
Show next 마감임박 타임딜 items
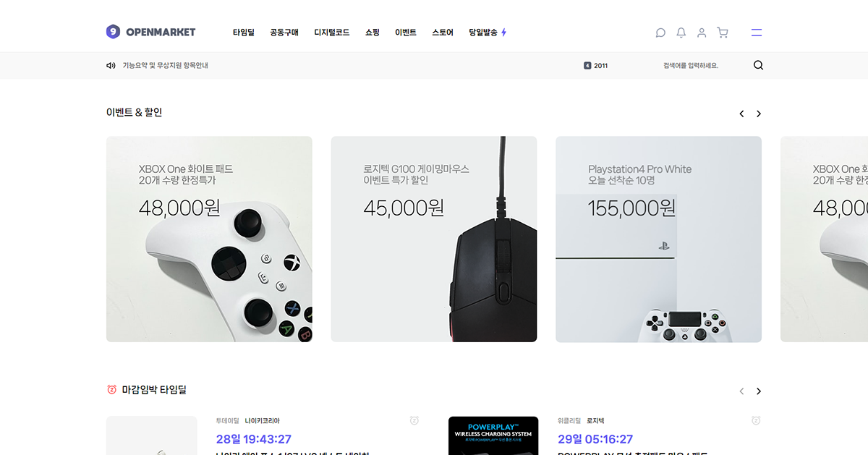pyautogui.click(x=759, y=391)
